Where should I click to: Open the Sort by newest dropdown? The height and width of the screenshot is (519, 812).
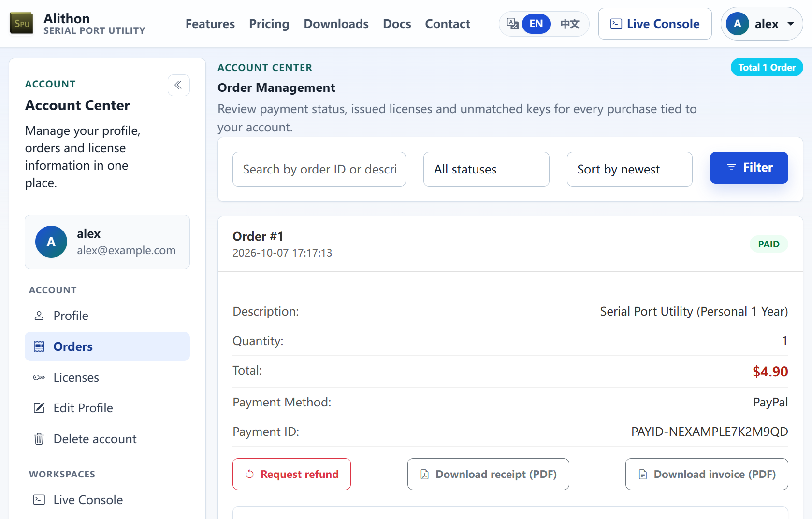[630, 169]
